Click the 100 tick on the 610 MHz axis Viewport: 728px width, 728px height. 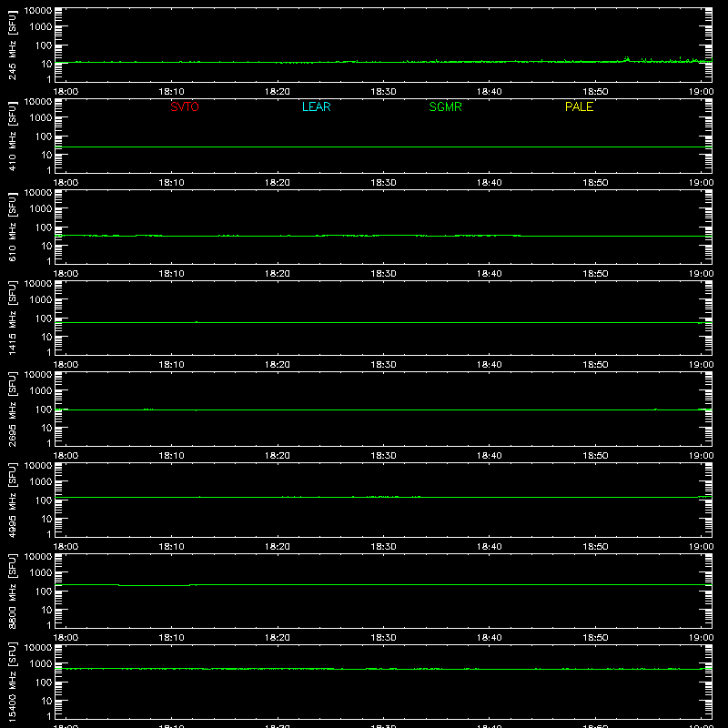pos(44,227)
